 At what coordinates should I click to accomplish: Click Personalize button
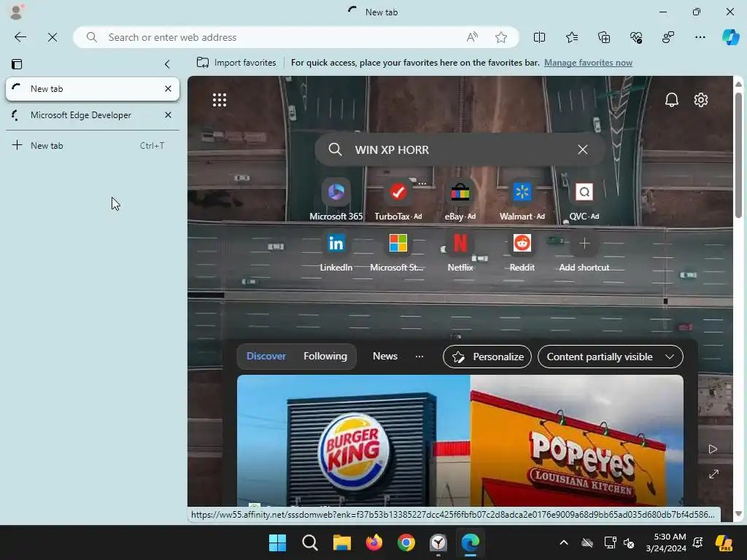(487, 357)
